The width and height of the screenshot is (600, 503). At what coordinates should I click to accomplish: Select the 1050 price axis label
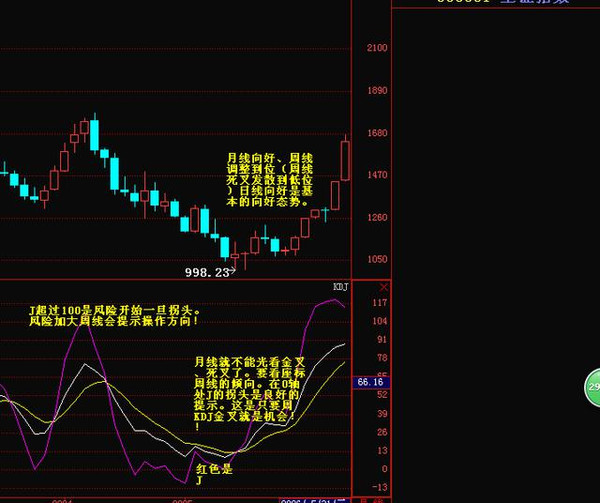[x=377, y=259]
